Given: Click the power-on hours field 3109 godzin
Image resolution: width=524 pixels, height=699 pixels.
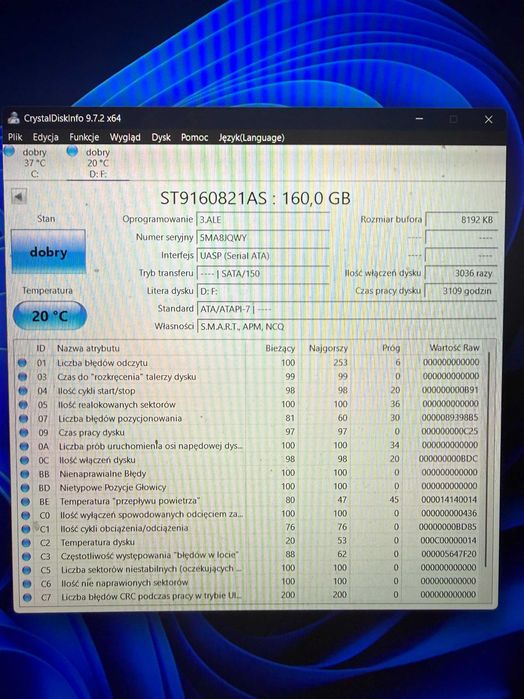Looking at the screenshot, I should pos(462,291).
